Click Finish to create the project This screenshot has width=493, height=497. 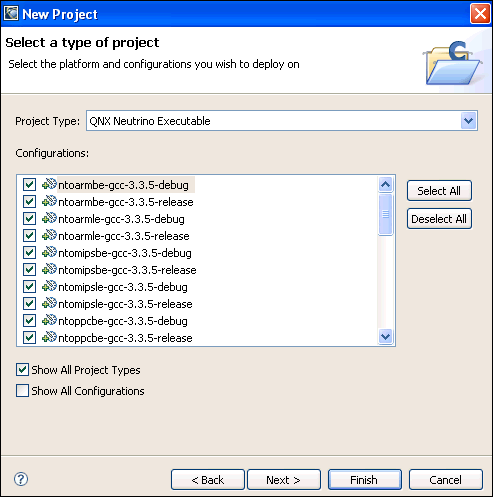coord(365,480)
